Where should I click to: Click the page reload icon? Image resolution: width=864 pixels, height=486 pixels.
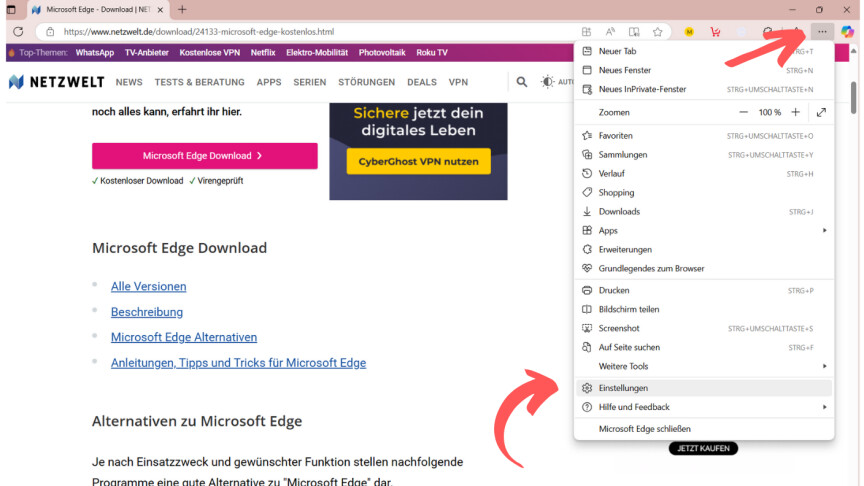[18, 32]
